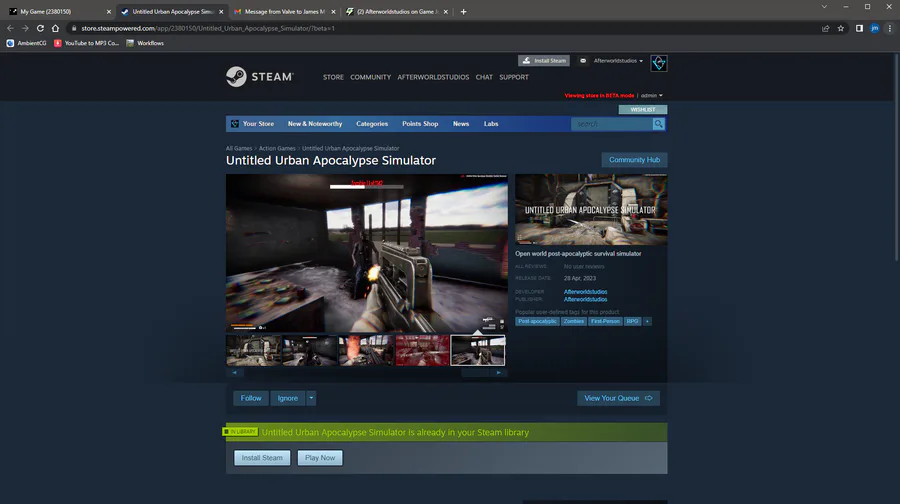The image size is (900, 504).
Task: Click the share page icon in address bar
Action: [x=825, y=28]
